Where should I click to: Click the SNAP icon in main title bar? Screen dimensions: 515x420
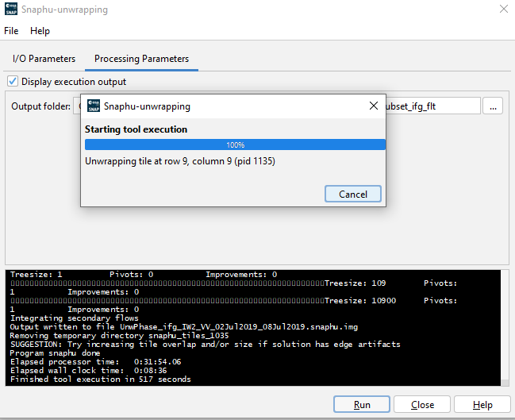[11, 10]
